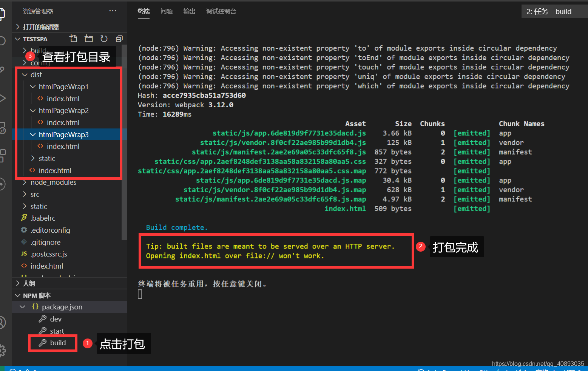Screen dimensions: 588x371
Task: Click the wrench icon beside the start script
Action: (x=43, y=331)
